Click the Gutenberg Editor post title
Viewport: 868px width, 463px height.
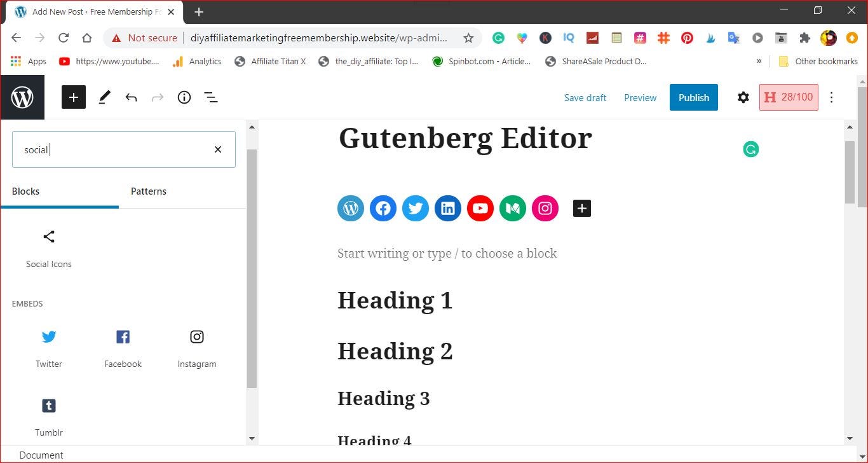tap(465, 138)
